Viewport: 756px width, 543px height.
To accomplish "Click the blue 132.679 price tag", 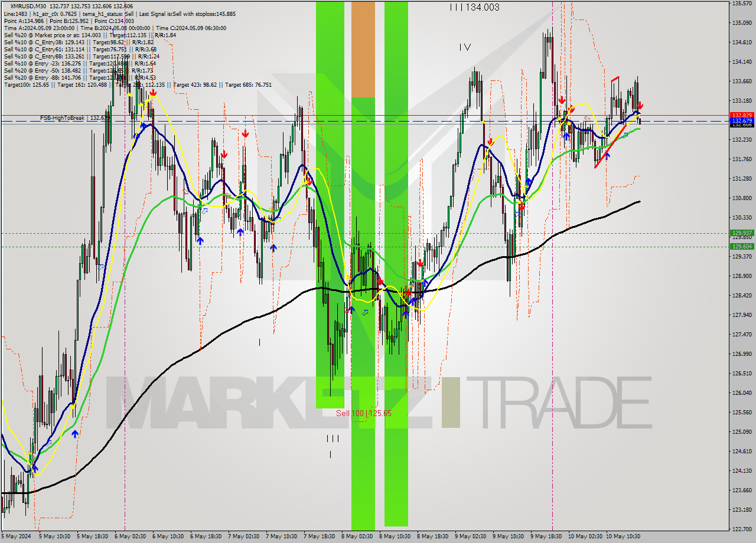I will pos(741,121).
